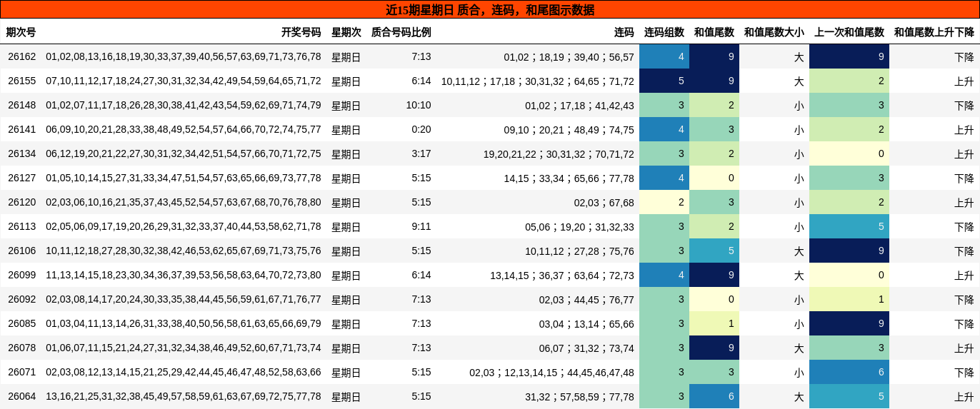Click the 上一次和值尾数 column header
This screenshot has height=409, width=980.
pyautogui.click(x=849, y=32)
